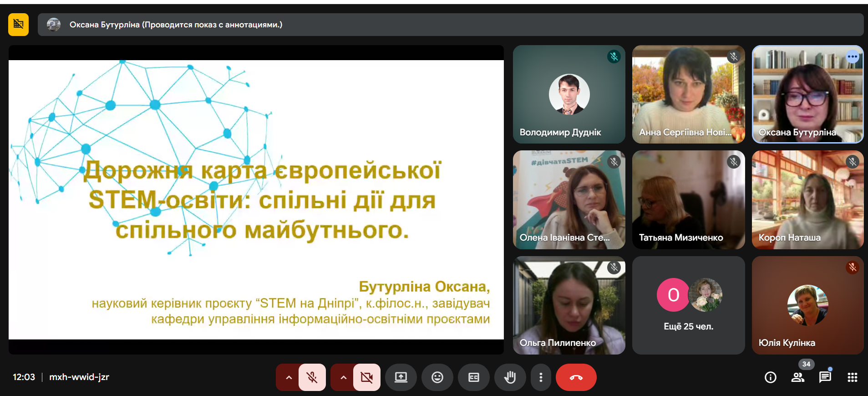This screenshot has height=396, width=868.
Task: Expand video settings arrow beside camera
Action: coord(343,377)
